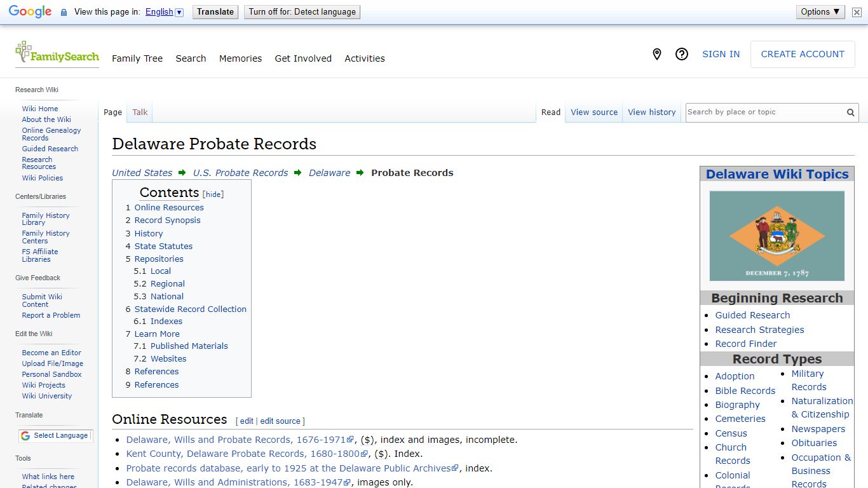This screenshot has height=488, width=868.
Task: Open the English language dropdown
Action: point(164,12)
